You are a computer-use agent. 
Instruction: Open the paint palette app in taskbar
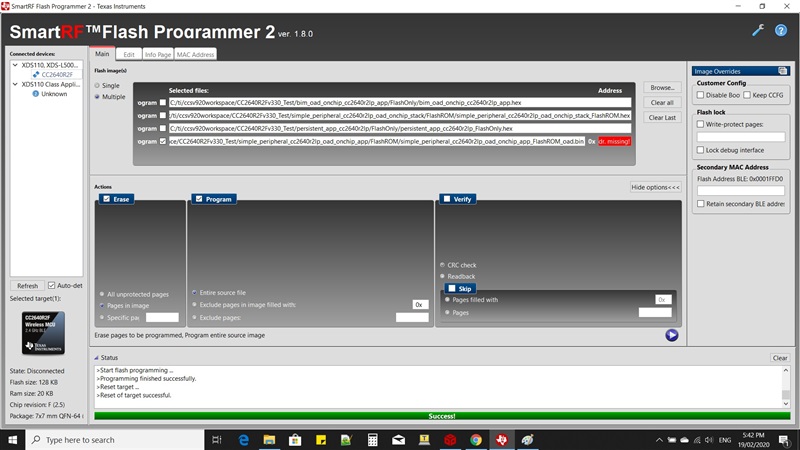tap(528, 440)
